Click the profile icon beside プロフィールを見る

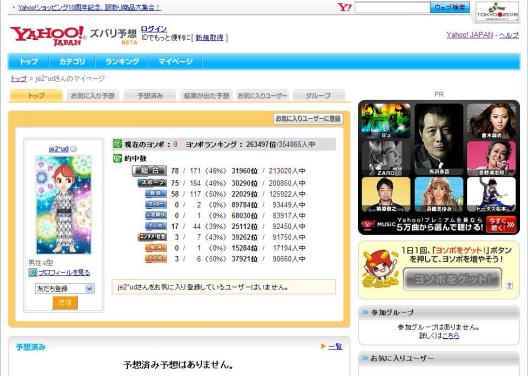point(33,272)
